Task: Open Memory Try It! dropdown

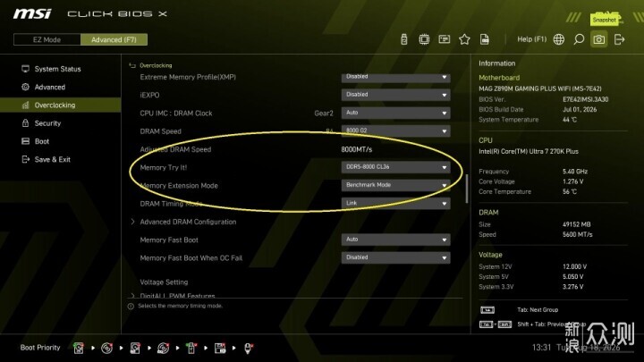Action: coord(395,167)
